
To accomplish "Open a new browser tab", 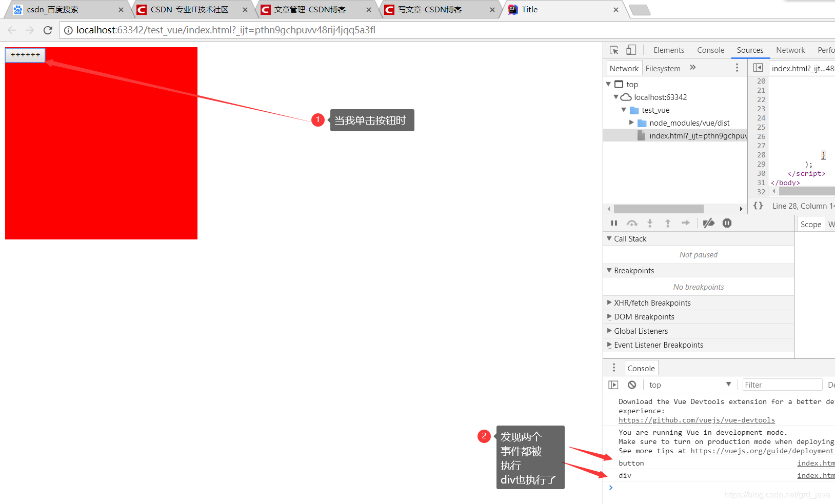I will tap(640, 10).
